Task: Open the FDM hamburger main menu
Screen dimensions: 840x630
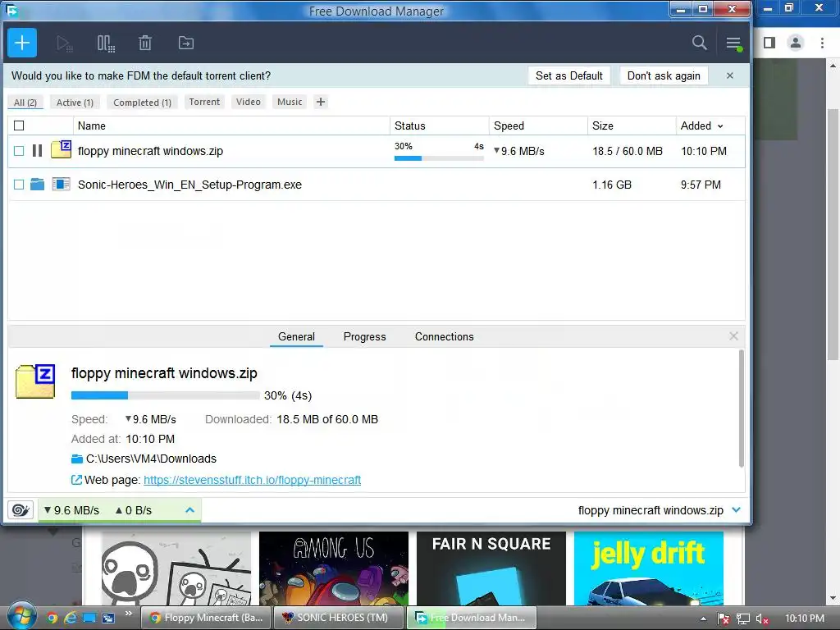Action: tap(733, 43)
